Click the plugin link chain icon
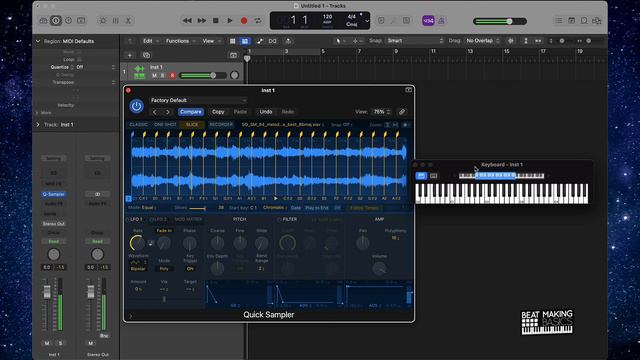 [402, 112]
